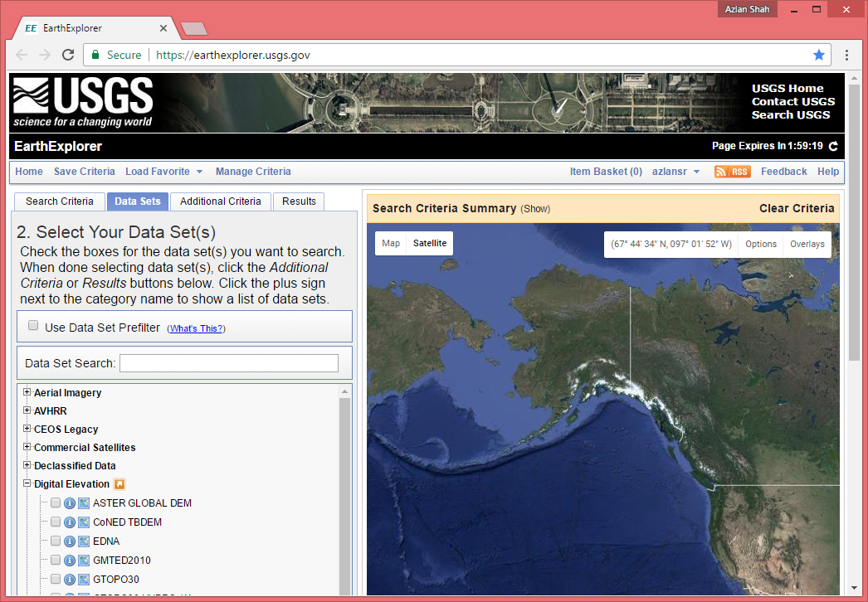The image size is (868, 602).
Task: Follow the Search USGS link
Action: coord(791,115)
